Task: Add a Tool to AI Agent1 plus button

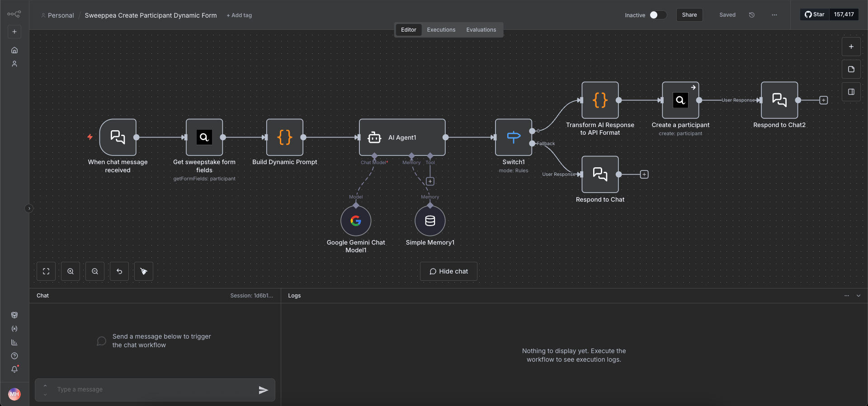Action: (x=430, y=181)
